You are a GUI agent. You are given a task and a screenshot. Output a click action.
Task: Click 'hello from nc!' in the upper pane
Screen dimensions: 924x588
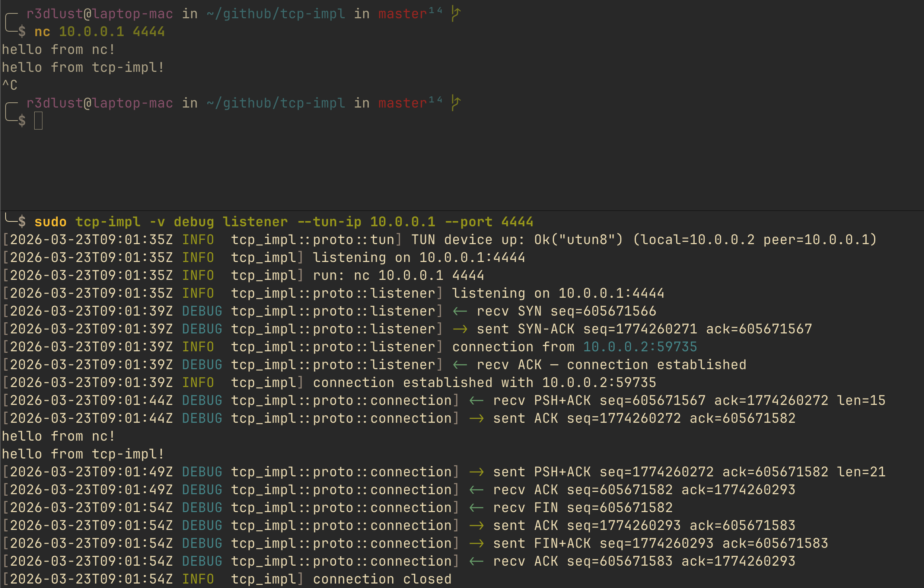pos(58,49)
